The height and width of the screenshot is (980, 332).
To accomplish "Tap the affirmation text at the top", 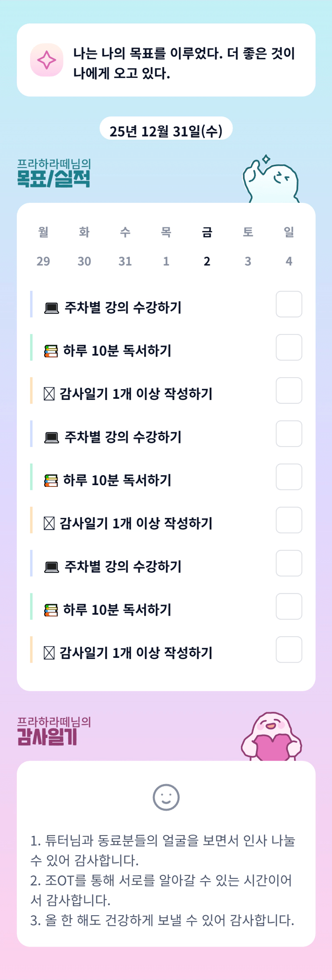I will click(x=184, y=63).
